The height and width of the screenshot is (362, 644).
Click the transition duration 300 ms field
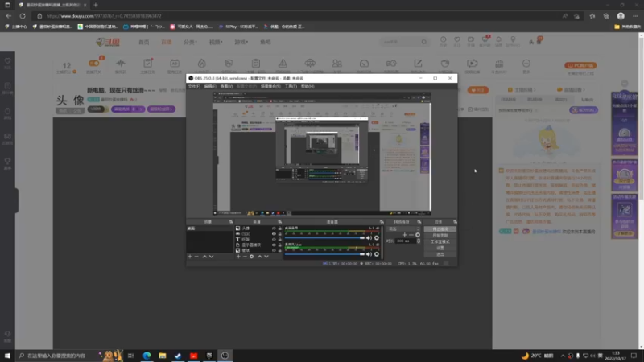tap(406, 241)
